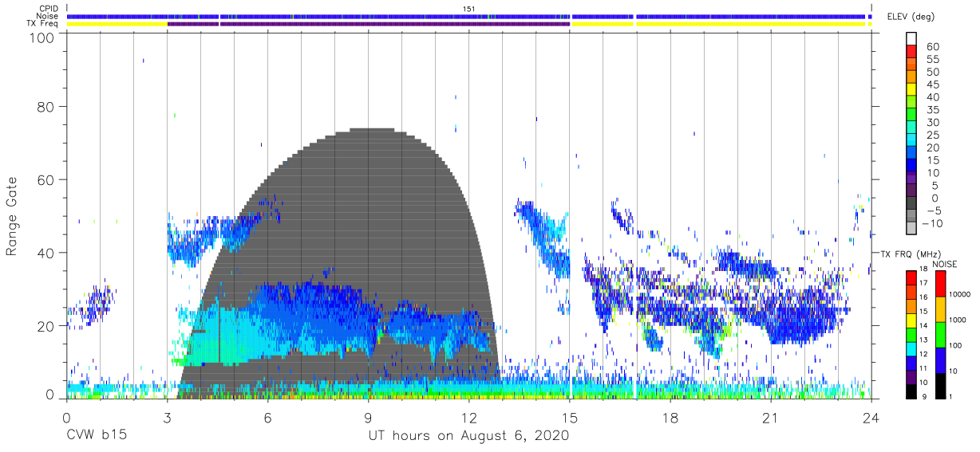Select the 'Noise' strip label at top left
The height and width of the screenshot is (452, 980).
tap(47, 16)
